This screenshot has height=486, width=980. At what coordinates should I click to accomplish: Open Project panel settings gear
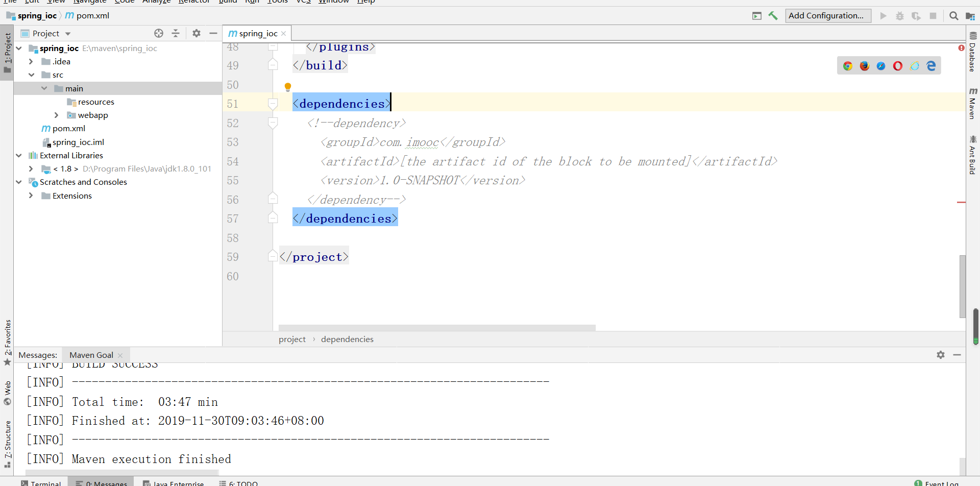(x=197, y=33)
